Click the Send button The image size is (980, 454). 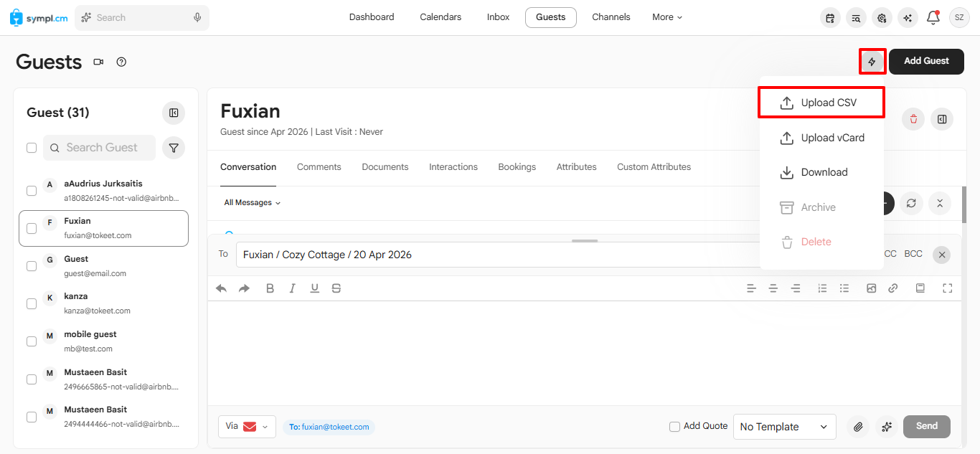(927, 427)
